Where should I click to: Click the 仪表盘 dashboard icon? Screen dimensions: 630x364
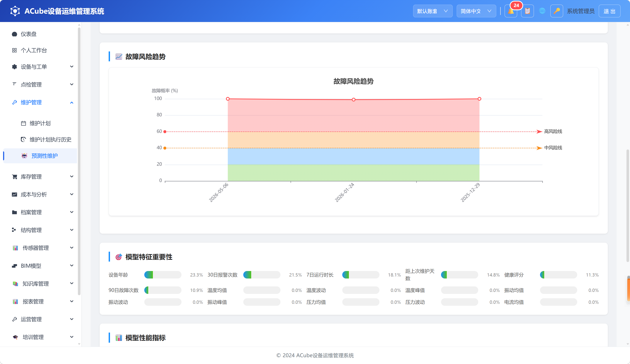coord(15,34)
